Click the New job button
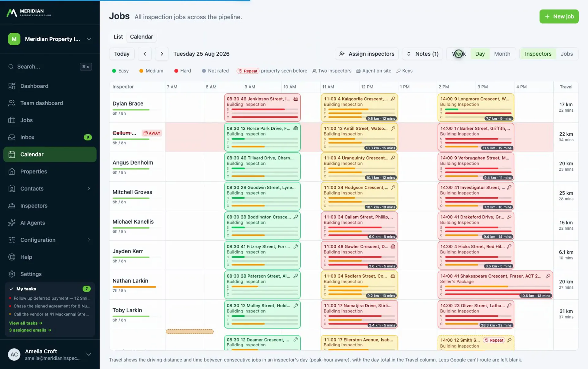This screenshot has width=588, height=369. [x=559, y=17]
